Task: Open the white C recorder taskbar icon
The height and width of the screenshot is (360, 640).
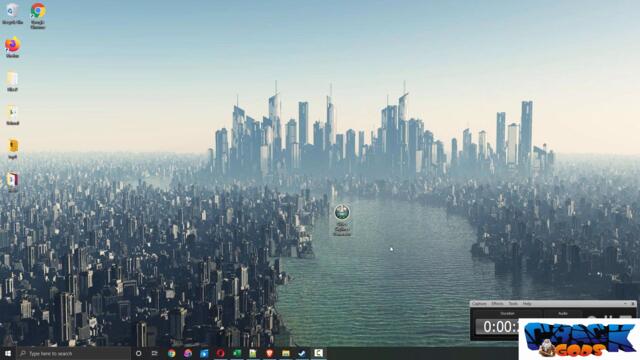Action: pyautogui.click(x=318, y=353)
